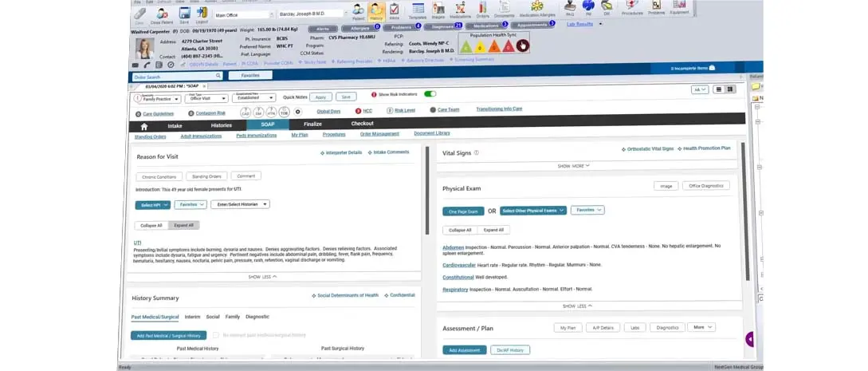This screenshot has width=868, height=371.
Task: Open the Procedures toolbar icon
Action: click(631, 8)
